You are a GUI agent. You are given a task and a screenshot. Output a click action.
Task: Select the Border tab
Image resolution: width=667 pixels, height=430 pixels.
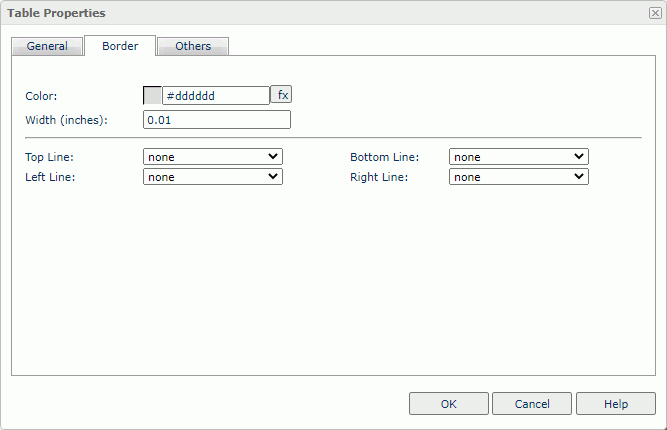point(120,46)
